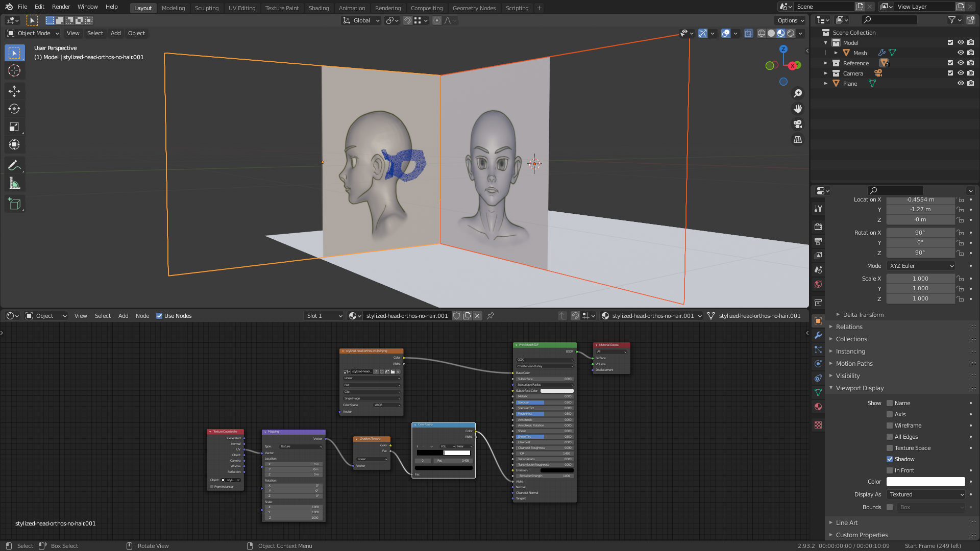Click the white Color swatch in Viewport Display

coord(925,482)
